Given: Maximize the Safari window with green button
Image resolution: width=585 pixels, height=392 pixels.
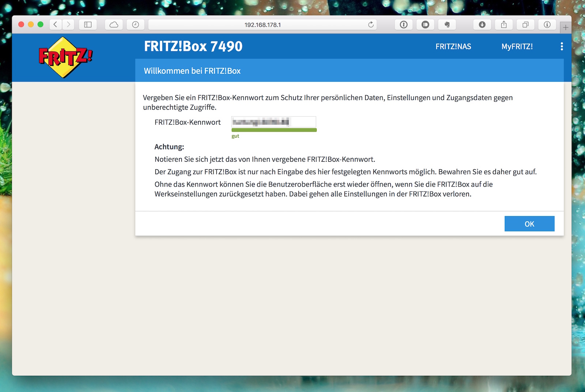Looking at the screenshot, I should click(x=41, y=24).
